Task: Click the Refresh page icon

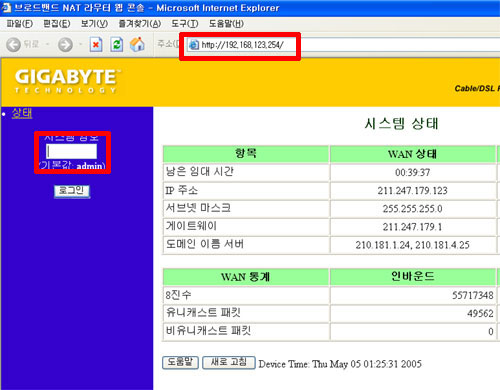Action: [x=117, y=45]
